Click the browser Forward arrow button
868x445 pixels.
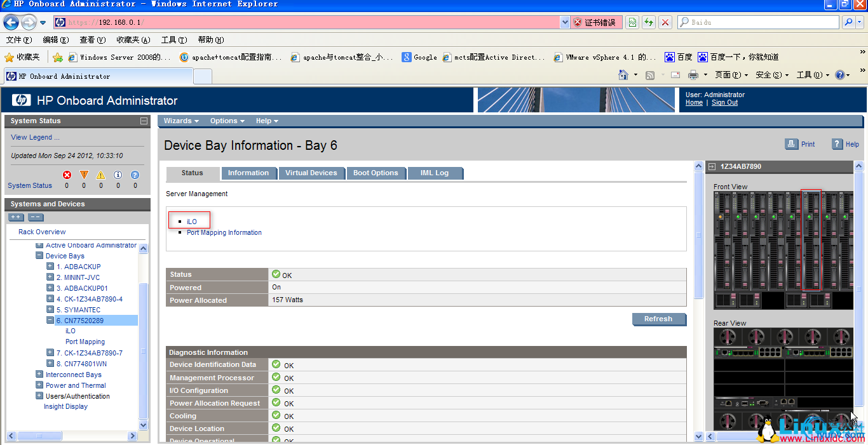pyautogui.click(x=29, y=23)
